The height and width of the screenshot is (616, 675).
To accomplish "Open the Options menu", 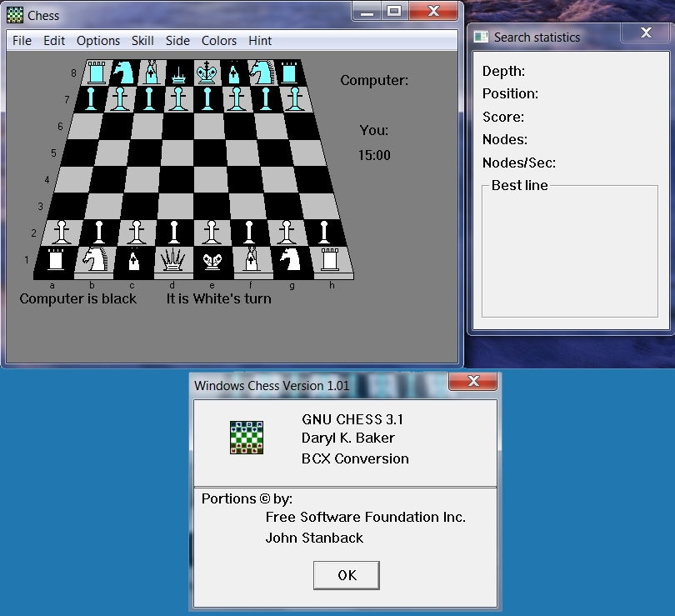I will pos(98,41).
